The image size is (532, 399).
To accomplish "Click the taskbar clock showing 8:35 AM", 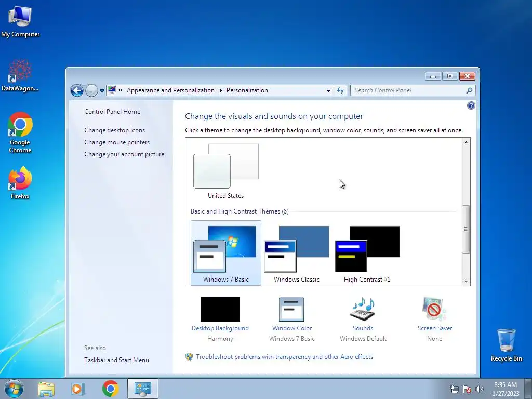I will pos(506,389).
